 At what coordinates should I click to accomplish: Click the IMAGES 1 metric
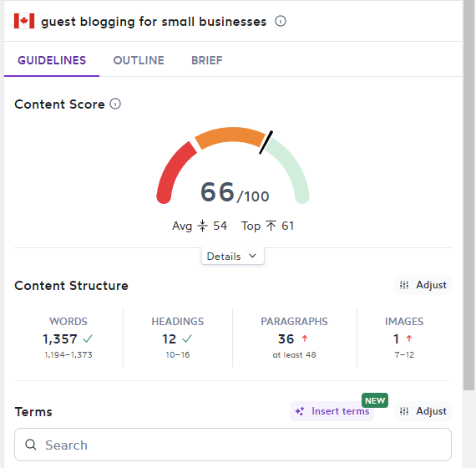[x=404, y=338]
